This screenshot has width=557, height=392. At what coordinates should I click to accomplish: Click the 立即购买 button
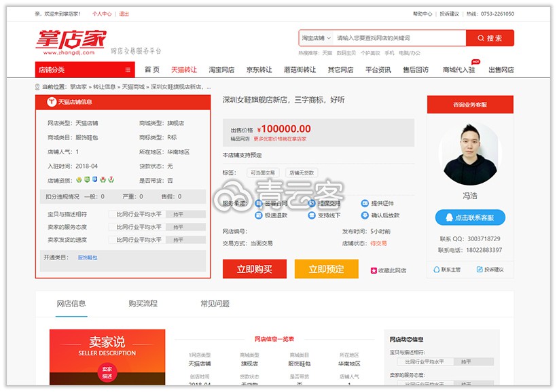(x=255, y=269)
